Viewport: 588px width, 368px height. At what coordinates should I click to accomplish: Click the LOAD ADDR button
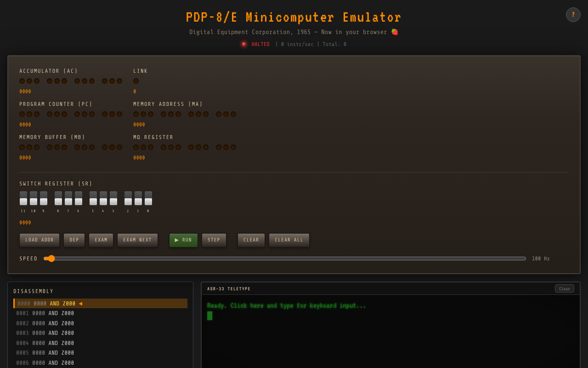click(40, 240)
